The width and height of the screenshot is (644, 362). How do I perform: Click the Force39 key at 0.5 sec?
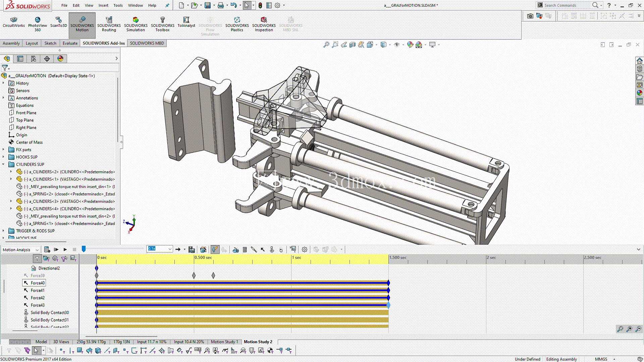[x=194, y=276]
